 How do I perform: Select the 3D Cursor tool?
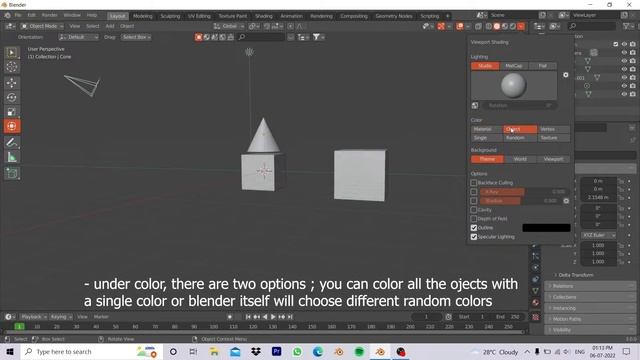tap(11, 67)
